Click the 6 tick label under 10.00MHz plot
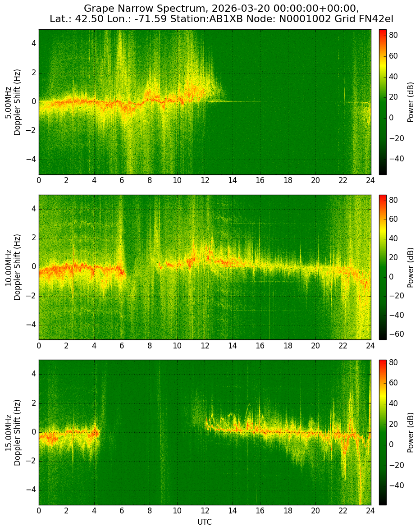Image resolution: width=420 pixels, height=531 pixels. click(x=122, y=345)
